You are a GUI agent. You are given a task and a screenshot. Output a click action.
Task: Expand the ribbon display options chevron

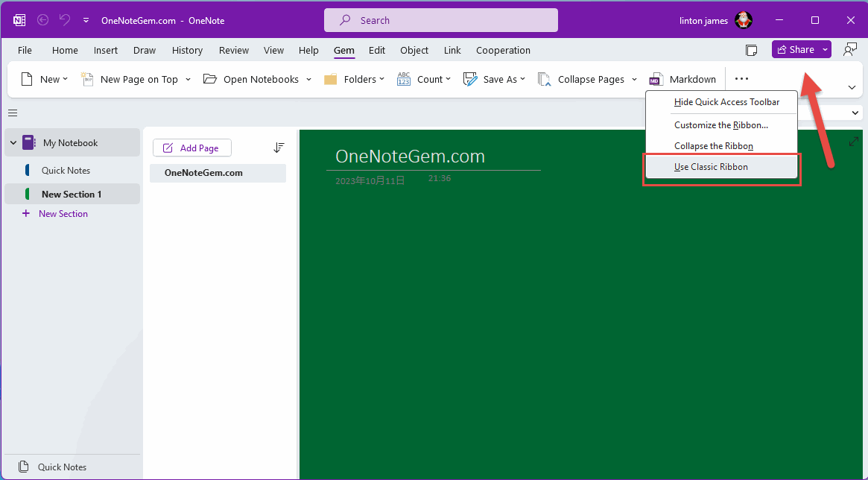click(852, 87)
